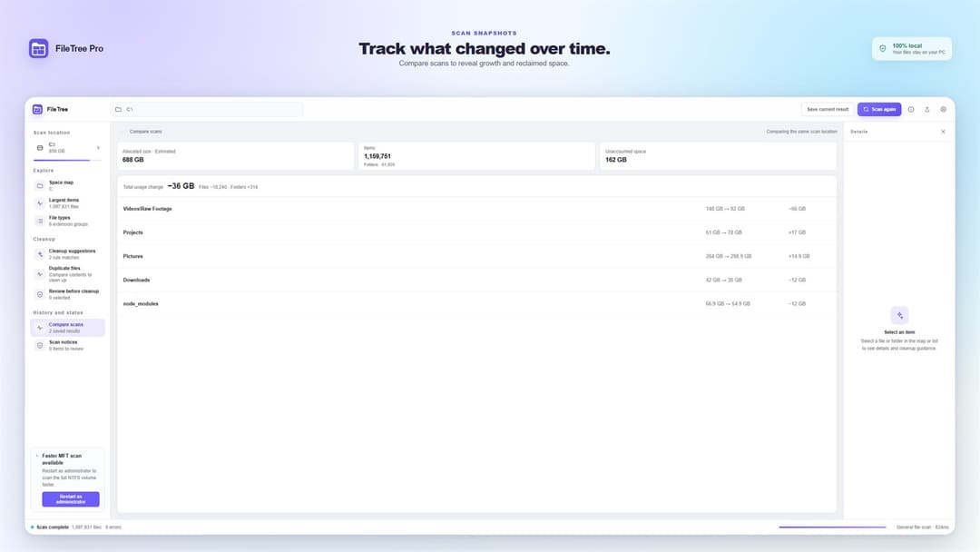
Task: Click 'Select an item' text in Details
Action: tap(899, 332)
